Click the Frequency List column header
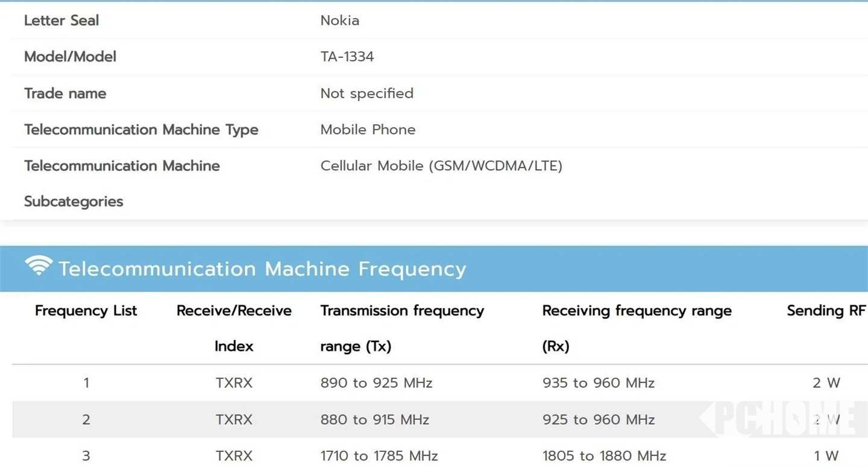 pyautogui.click(x=86, y=311)
